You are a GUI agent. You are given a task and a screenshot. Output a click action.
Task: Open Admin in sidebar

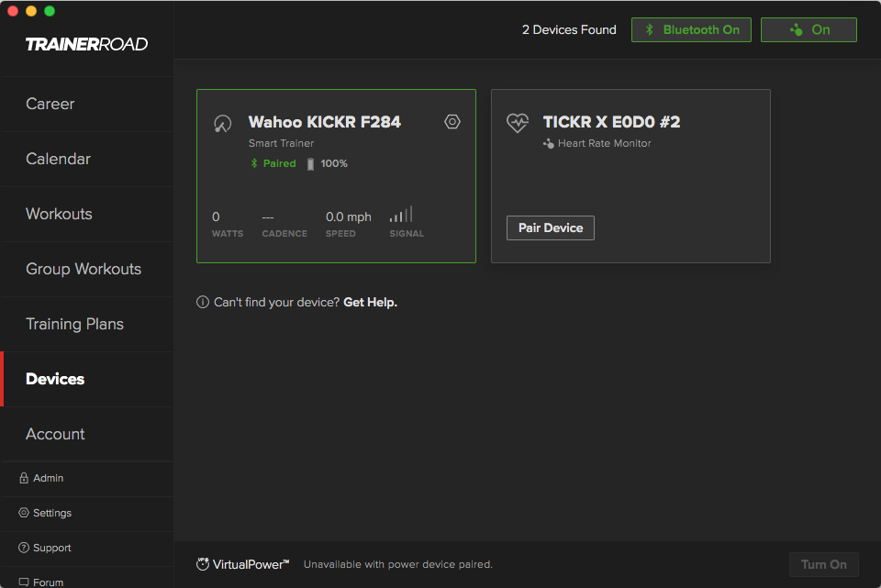click(87, 479)
